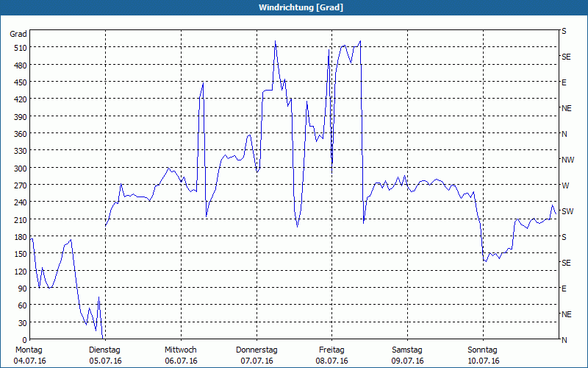Select the Montag 04.07.16 date label
The width and height of the screenshot is (588, 368).
29,355
